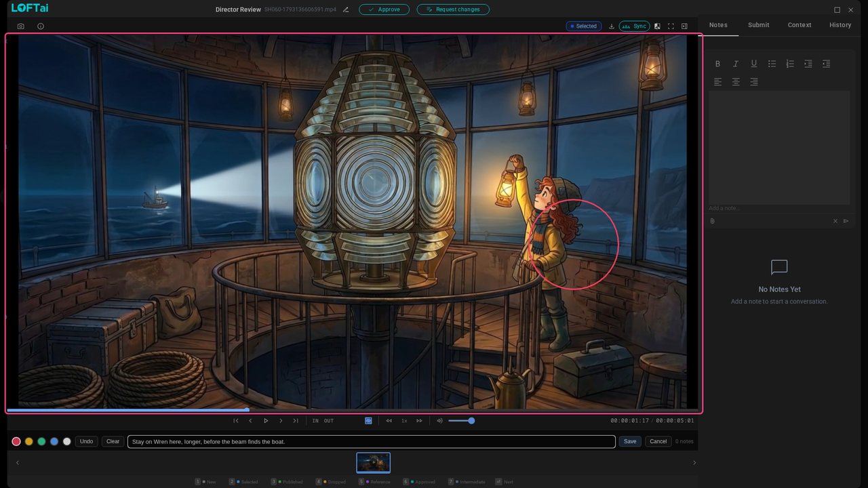Click the pencil edit icon beside the filename

coord(346,9)
